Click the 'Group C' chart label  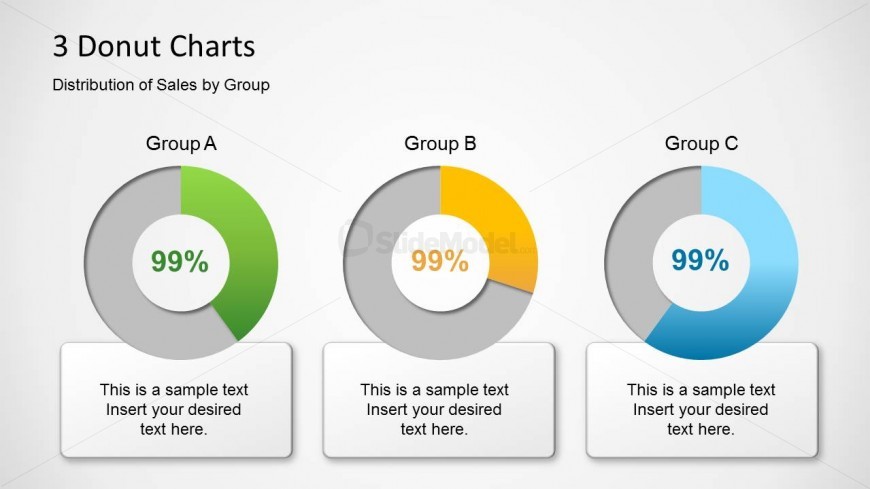701,144
